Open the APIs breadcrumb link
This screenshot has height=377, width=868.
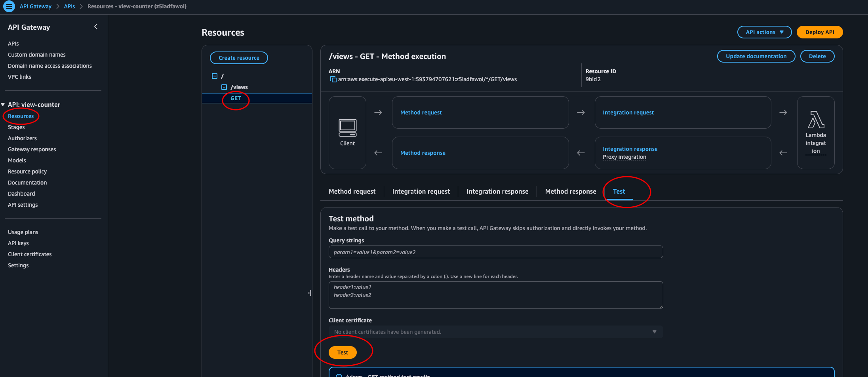tap(69, 6)
